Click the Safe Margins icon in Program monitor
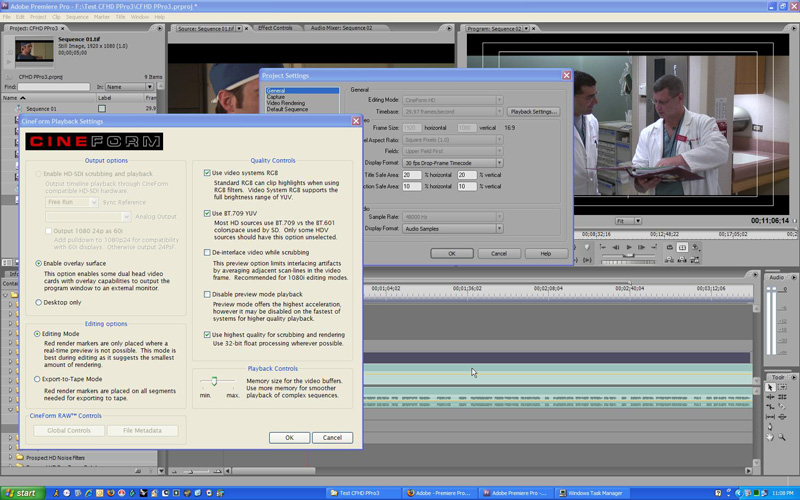Screen dimensions: 800x500 point(683,247)
